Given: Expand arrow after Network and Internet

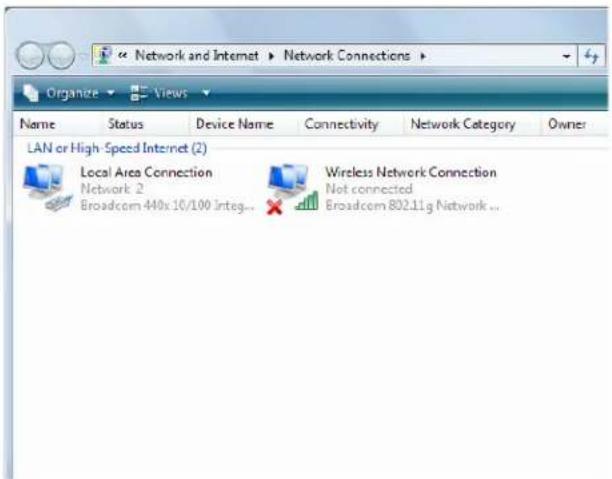Looking at the screenshot, I should click(272, 56).
